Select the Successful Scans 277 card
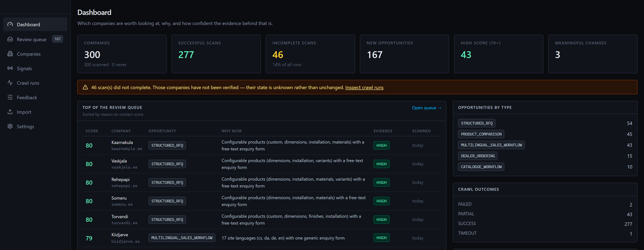The image size is (644, 250). tap(216, 54)
